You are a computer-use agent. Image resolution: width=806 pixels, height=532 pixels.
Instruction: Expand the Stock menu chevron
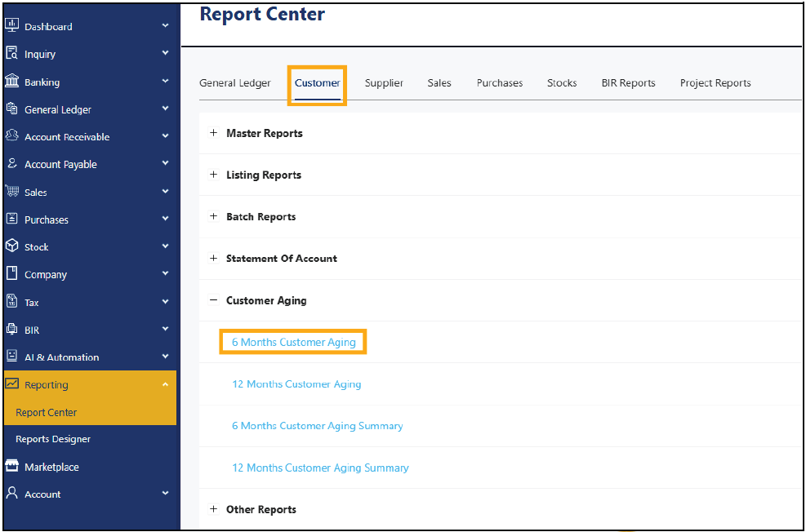pyautogui.click(x=165, y=246)
